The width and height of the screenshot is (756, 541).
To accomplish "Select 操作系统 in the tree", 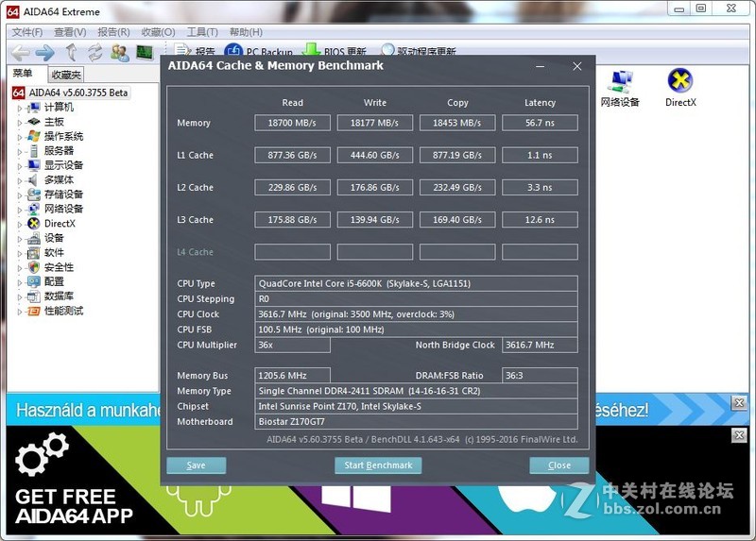I will 63,136.
